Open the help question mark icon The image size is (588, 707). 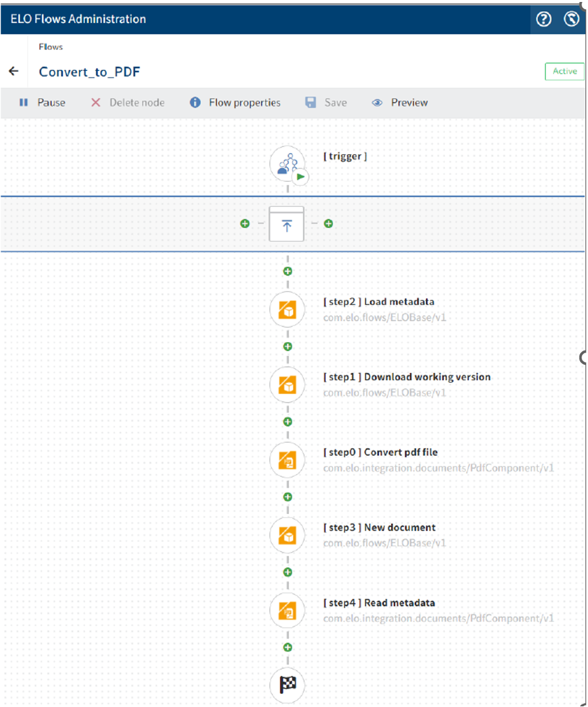click(x=543, y=19)
